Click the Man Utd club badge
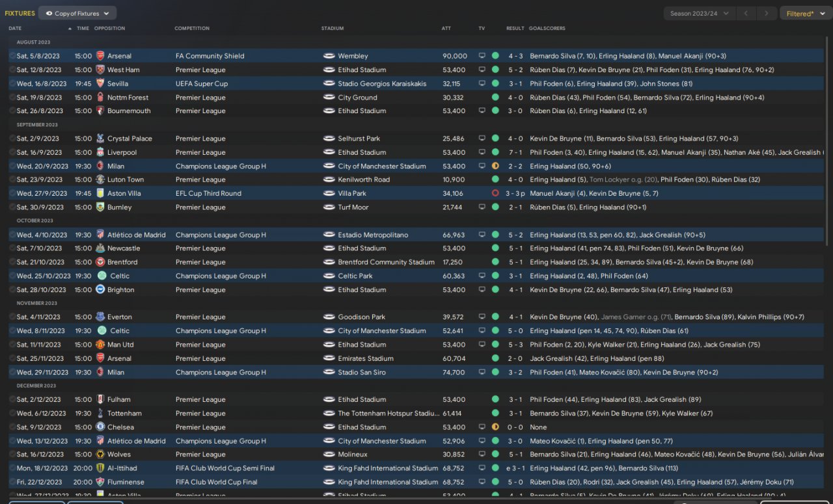 [100, 345]
